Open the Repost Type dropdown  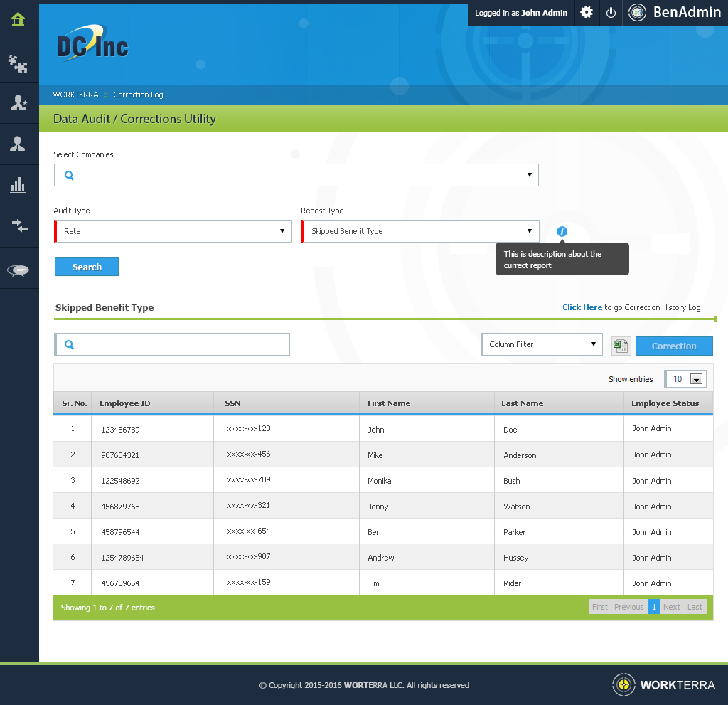pos(420,231)
